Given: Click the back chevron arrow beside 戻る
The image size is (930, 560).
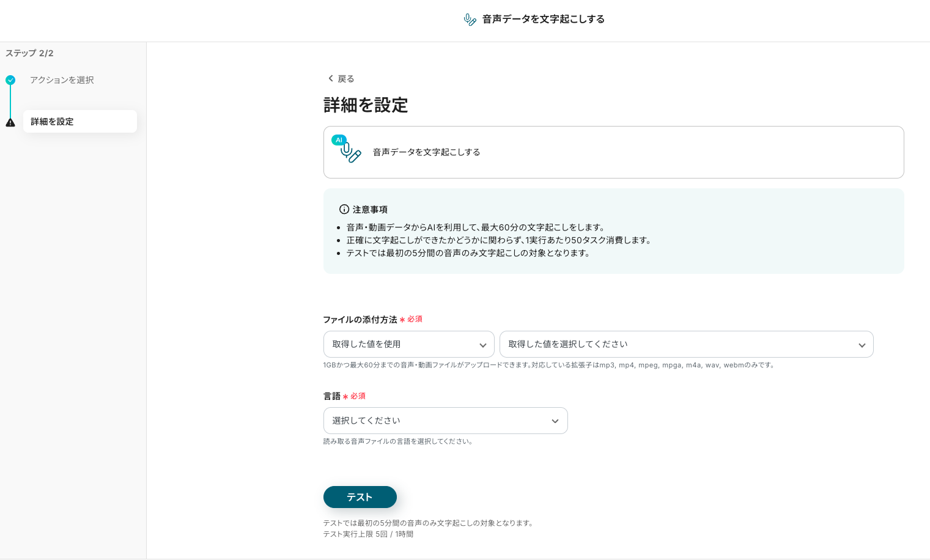Looking at the screenshot, I should pyautogui.click(x=331, y=78).
